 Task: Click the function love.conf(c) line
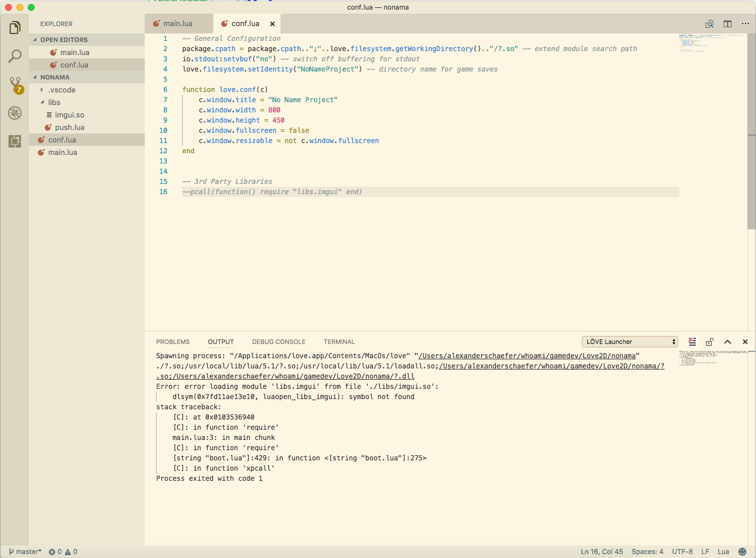(225, 90)
